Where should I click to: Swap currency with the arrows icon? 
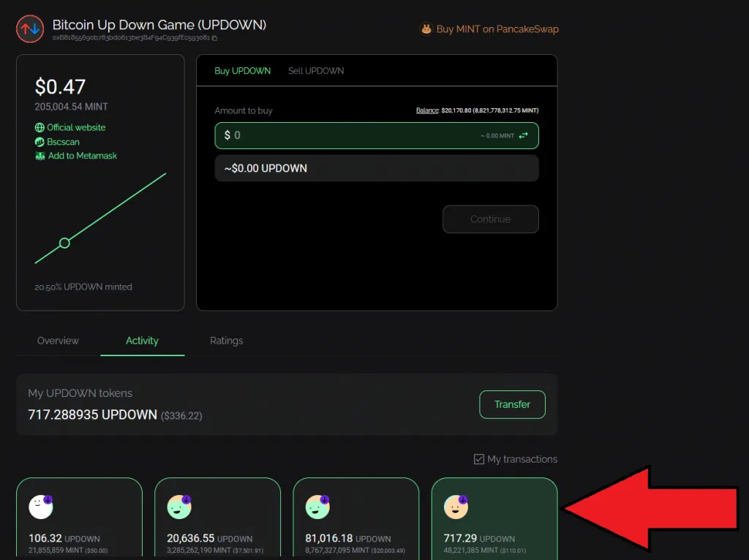[x=524, y=135]
